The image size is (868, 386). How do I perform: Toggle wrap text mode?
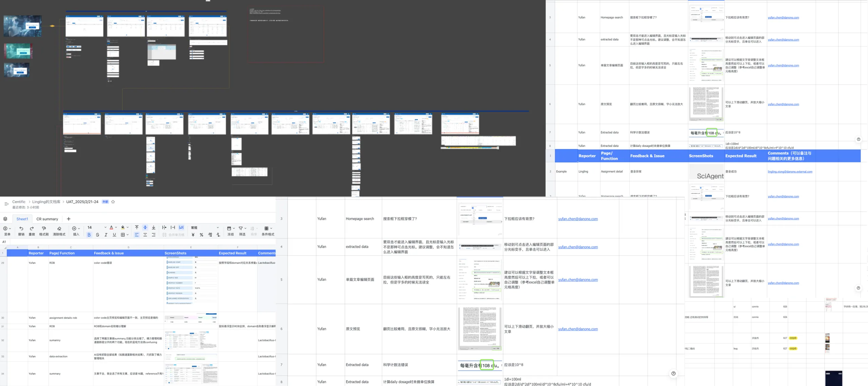[181, 228]
